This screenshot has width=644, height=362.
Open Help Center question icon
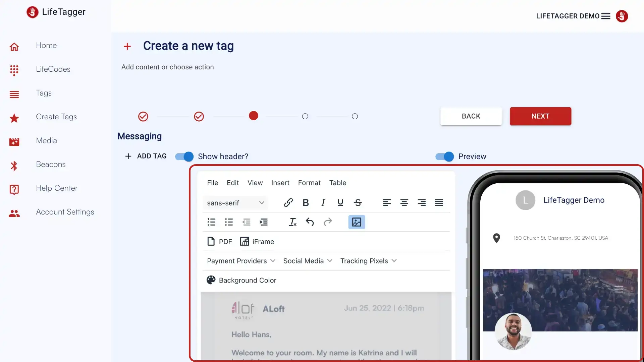14,189
